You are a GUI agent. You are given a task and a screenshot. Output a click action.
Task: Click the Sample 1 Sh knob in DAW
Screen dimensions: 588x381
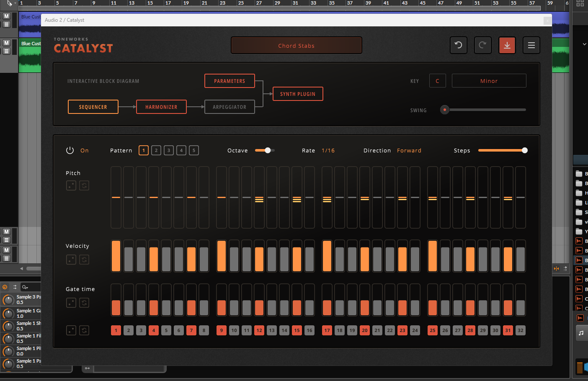coord(8,326)
